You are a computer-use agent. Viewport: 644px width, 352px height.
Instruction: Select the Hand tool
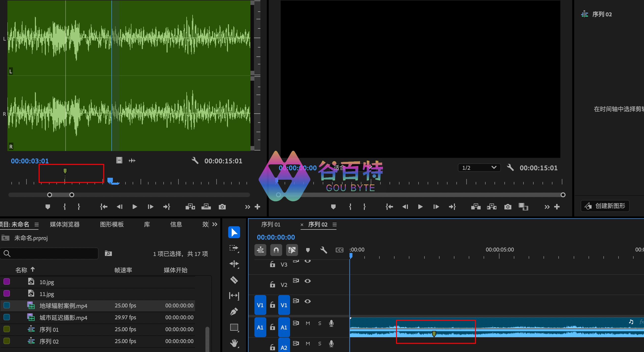click(234, 343)
